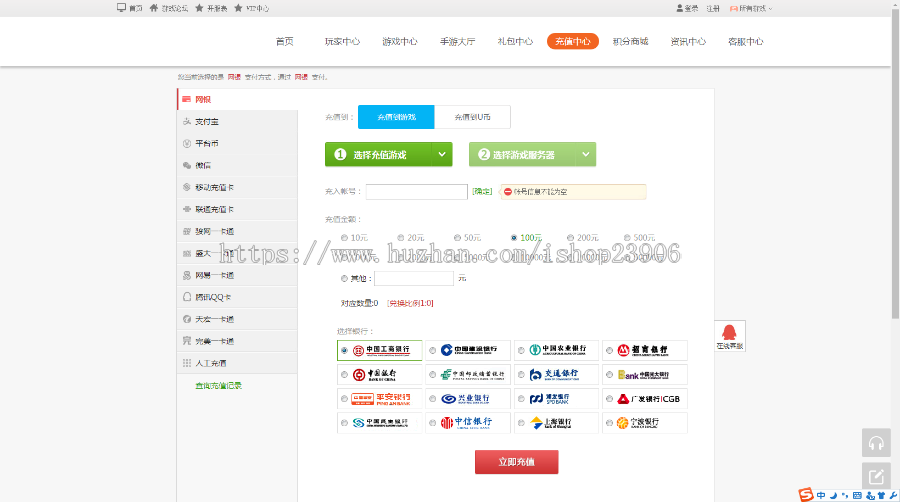Choose 中国建设银行 as payment bank
The width and height of the screenshot is (900, 502).
click(468, 350)
